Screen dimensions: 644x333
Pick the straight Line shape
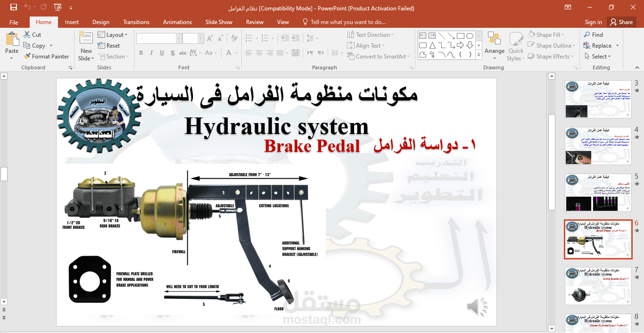pyautogui.click(x=442, y=35)
